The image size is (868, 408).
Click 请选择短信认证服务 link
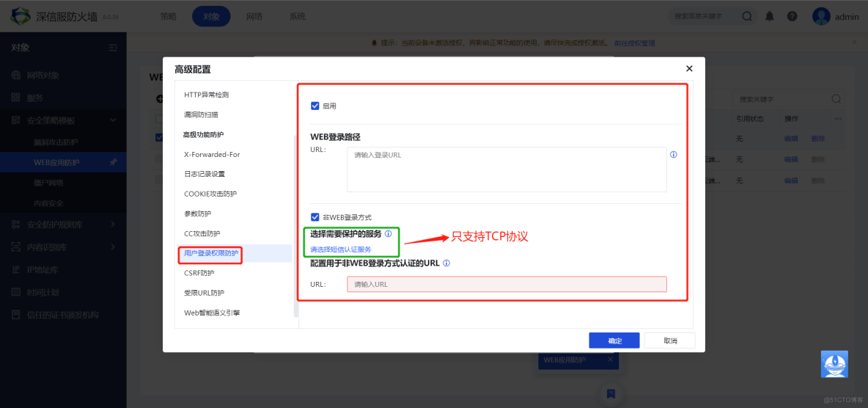(340, 249)
